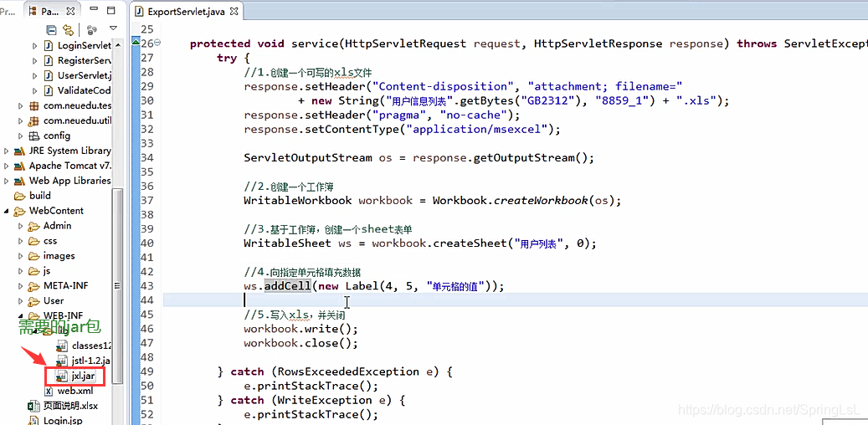Click Collapse All icon in Package Explorer
Viewport: 868px width, 425px height.
[51, 29]
